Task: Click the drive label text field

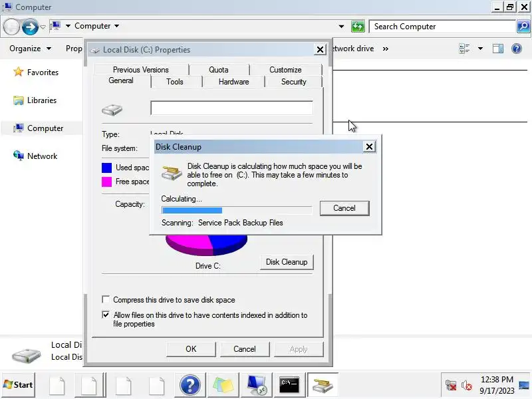Action: [x=231, y=108]
